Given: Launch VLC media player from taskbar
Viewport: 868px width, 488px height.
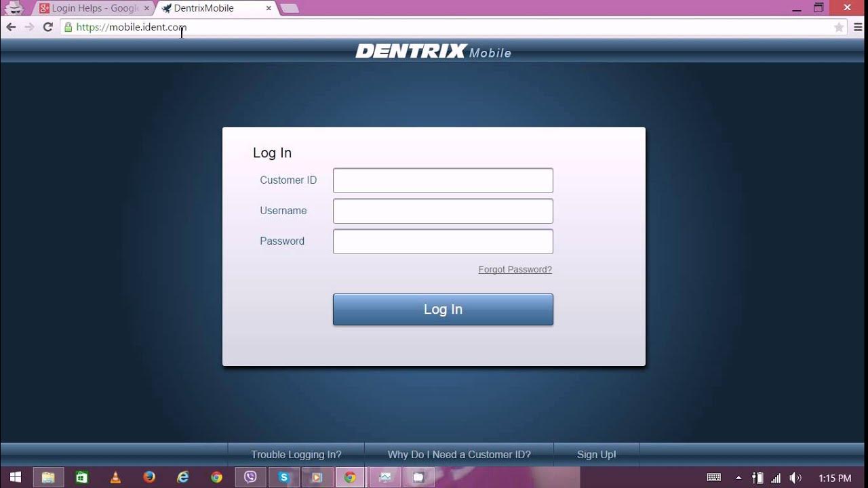Looking at the screenshot, I should (x=115, y=477).
